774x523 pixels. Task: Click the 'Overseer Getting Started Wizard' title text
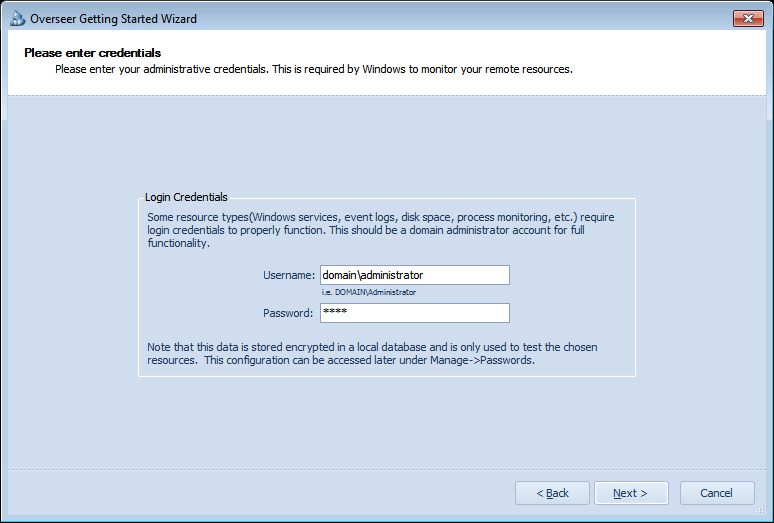[x=114, y=19]
